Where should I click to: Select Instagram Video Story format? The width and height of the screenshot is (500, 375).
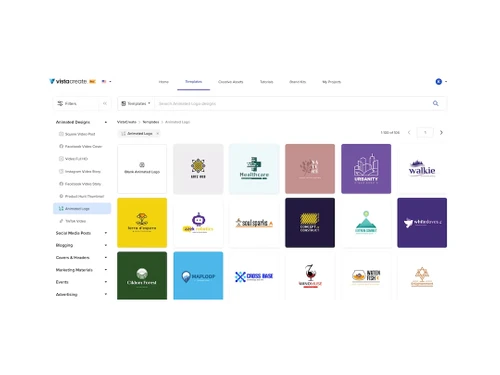(x=80, y=171)
